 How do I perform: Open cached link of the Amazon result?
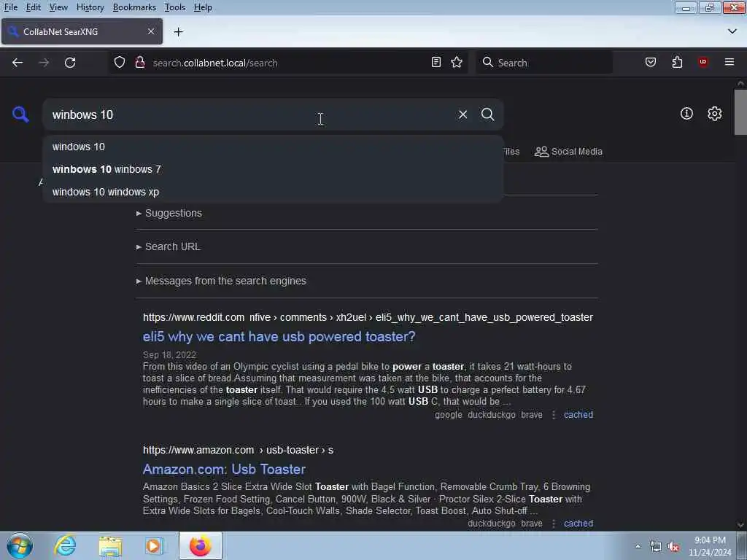(578, 524)
